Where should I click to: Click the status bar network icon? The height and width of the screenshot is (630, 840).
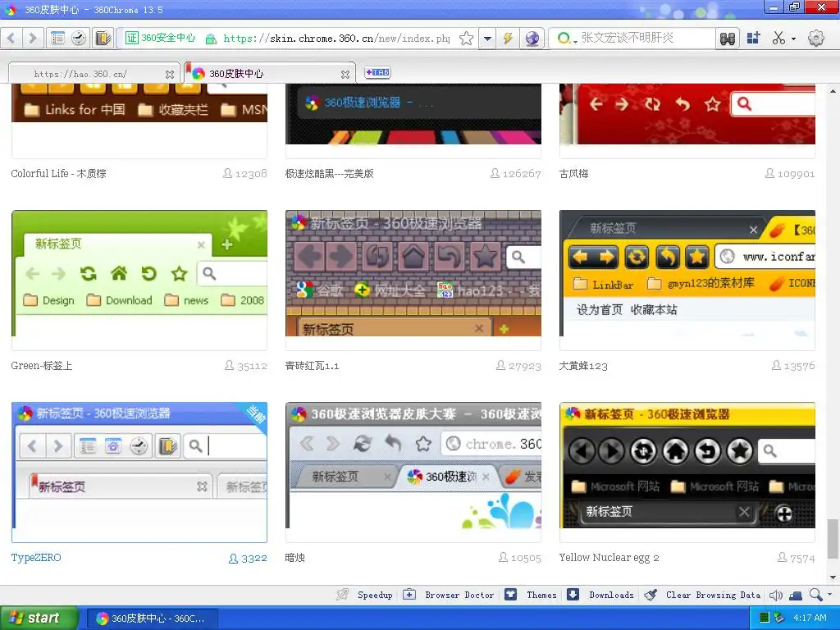pos(796,596)
